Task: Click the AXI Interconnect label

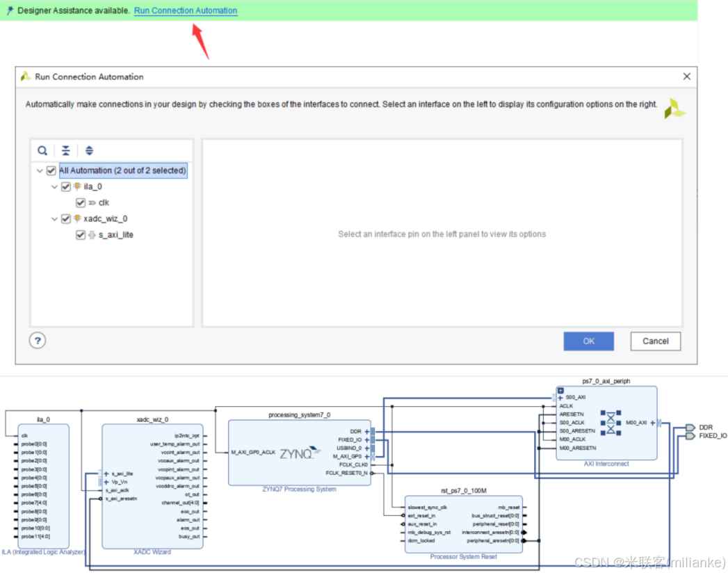Action: (x=606, y=464)
